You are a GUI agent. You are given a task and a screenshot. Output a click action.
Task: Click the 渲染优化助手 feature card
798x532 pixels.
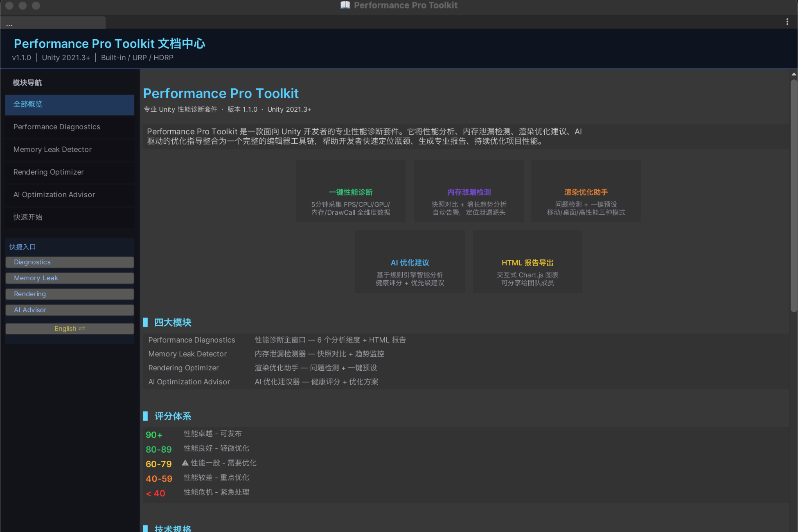pos(586,191)
